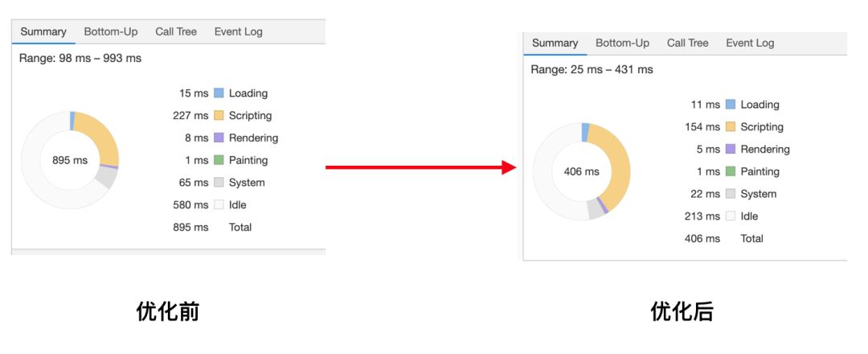Switch to Call Tree tab in 优化前 panel

[176, 32]
